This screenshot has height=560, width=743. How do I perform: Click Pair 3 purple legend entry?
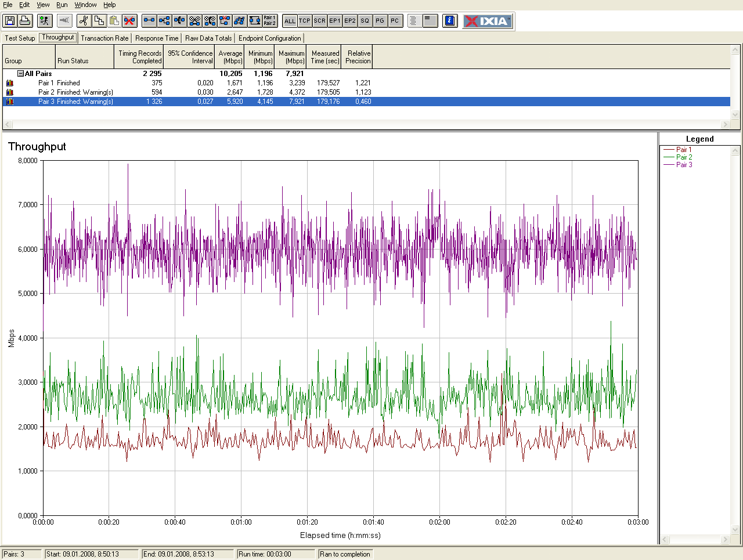pyautogui.click(x=684, y=165)
